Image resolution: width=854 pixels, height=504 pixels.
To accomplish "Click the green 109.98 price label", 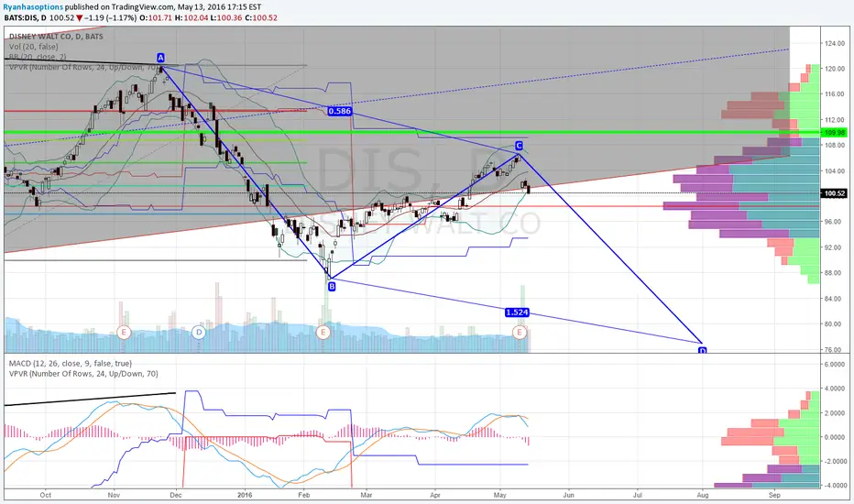I will click(835, 132).
